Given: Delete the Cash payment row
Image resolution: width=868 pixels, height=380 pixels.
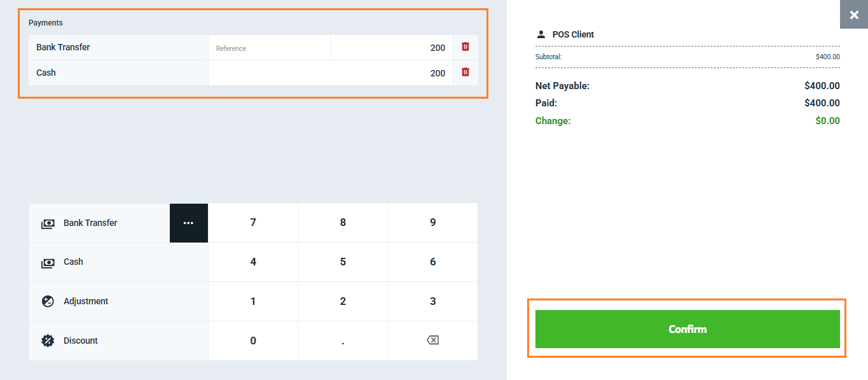Looking at the screenshot, I should [465, 73].
